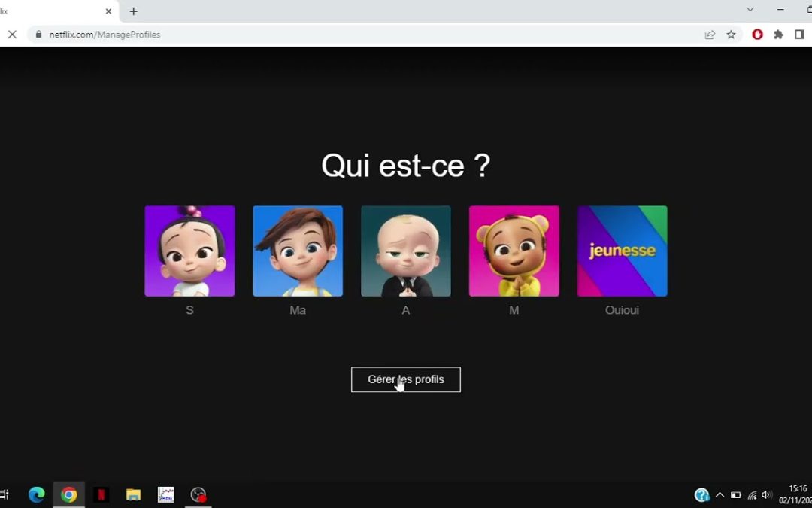
Task: Show hidden system tray icons
Action: pos(720,495)
